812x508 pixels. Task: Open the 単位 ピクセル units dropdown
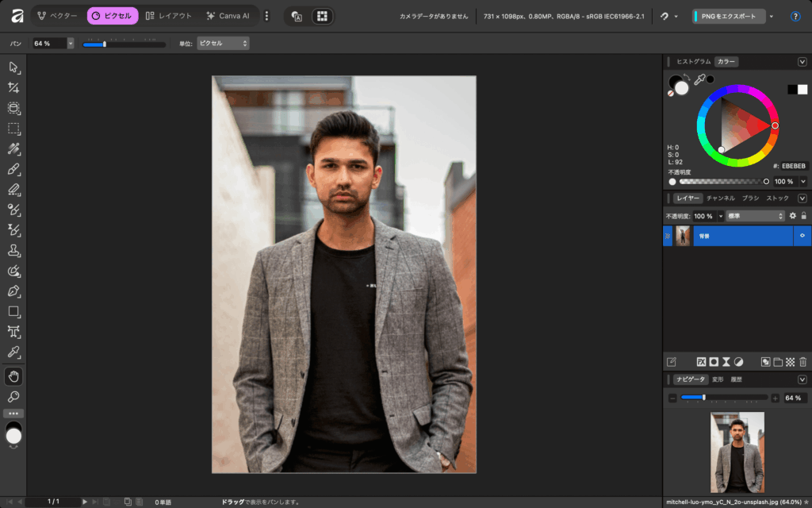coord(223,44)
